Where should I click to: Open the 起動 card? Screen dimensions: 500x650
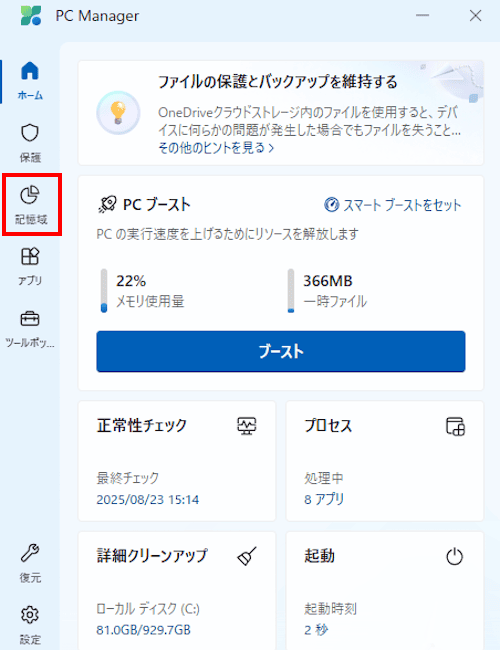[385, 591]
